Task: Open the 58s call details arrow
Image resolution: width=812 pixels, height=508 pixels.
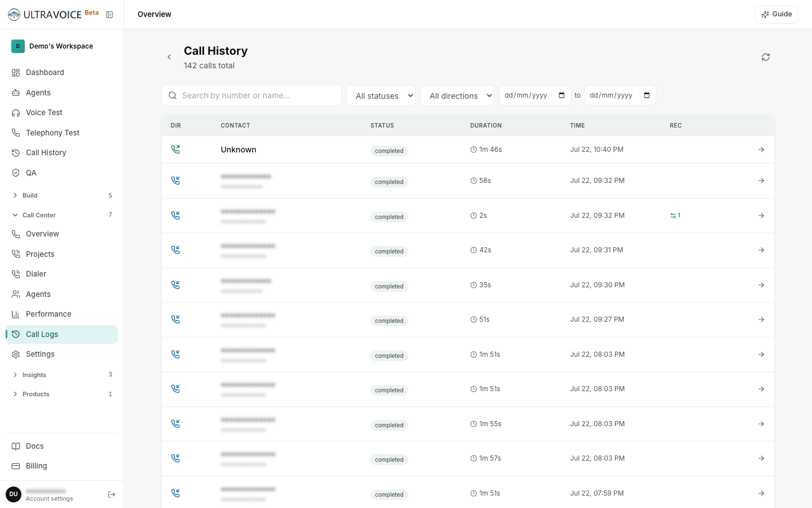Action: tap(761, 181)
